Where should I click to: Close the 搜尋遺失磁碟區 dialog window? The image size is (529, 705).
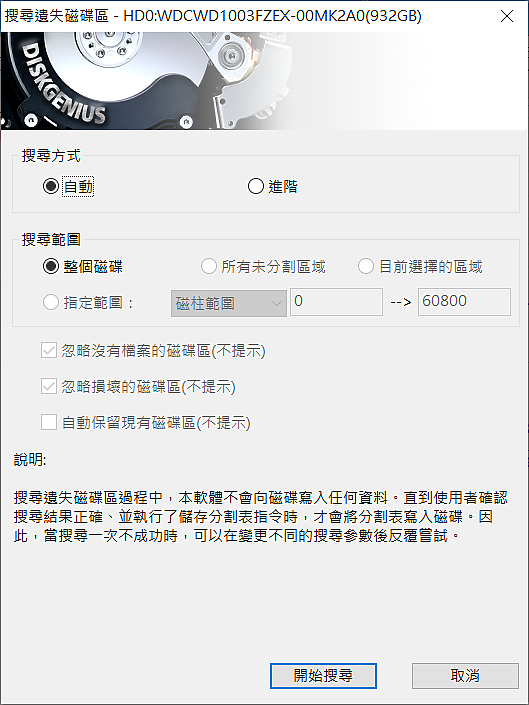tap(507, 16)
